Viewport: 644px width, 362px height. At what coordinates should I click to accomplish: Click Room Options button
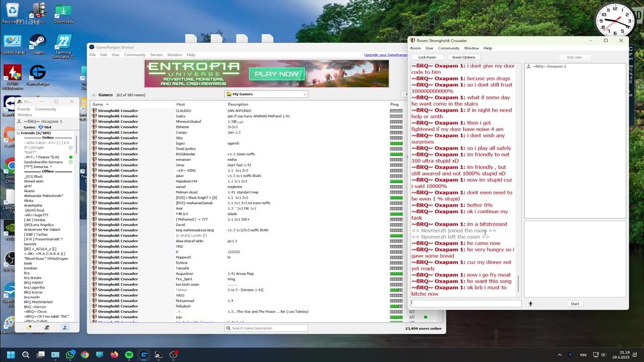[x=463, y=57]
